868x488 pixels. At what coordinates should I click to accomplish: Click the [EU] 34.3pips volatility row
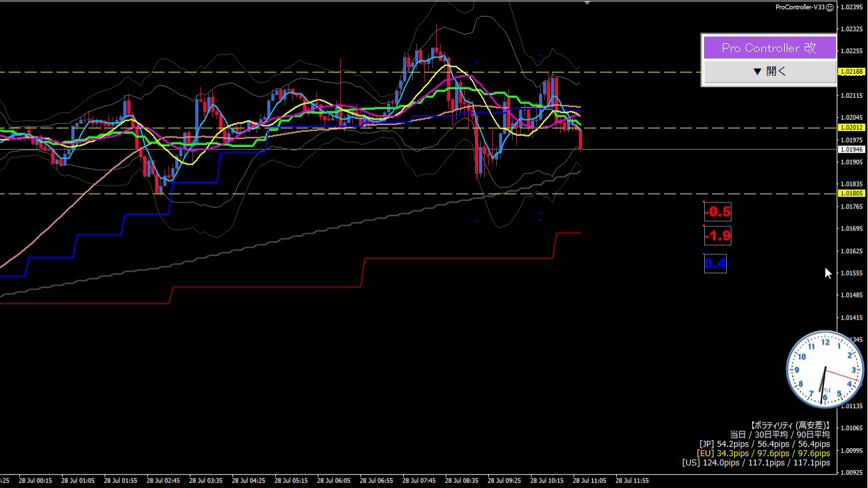coord(763,453)
